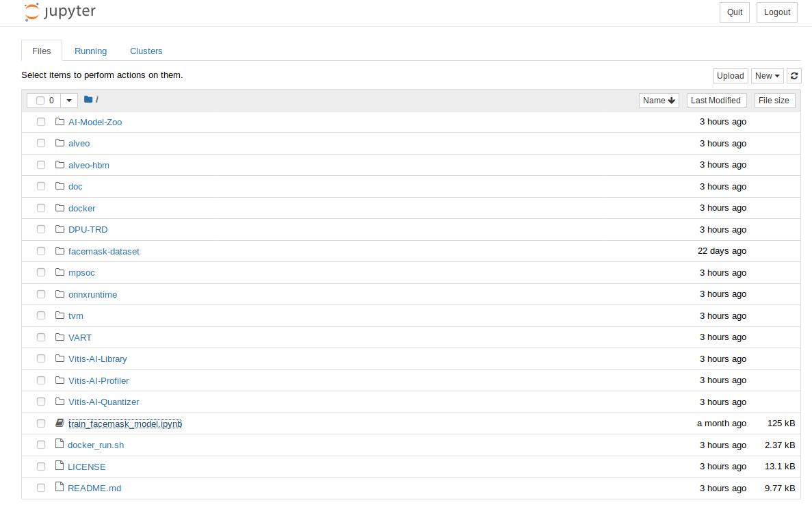Viewport: 812px width, 509px height.
Task: Check the AI-Model-Zoo folder checkbox
Action: coord(41,122)
